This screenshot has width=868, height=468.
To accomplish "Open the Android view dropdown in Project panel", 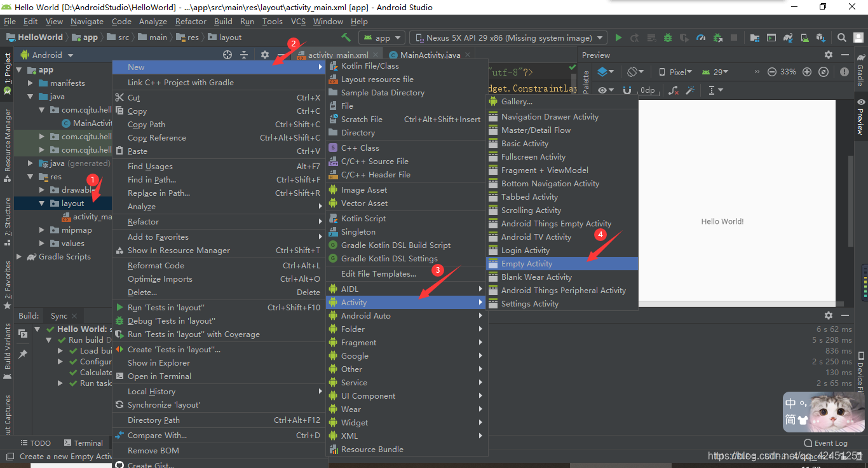I will click(47, 55).
